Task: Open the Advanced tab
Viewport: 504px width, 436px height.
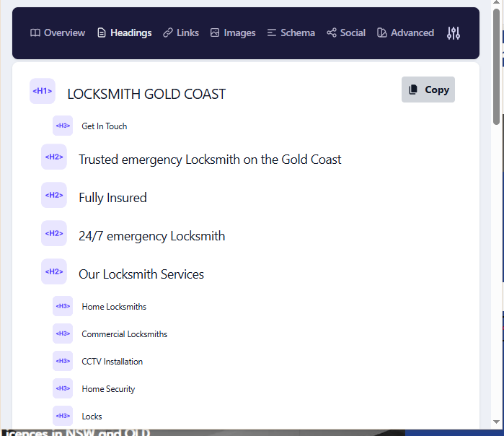Action: coord(406,32)
